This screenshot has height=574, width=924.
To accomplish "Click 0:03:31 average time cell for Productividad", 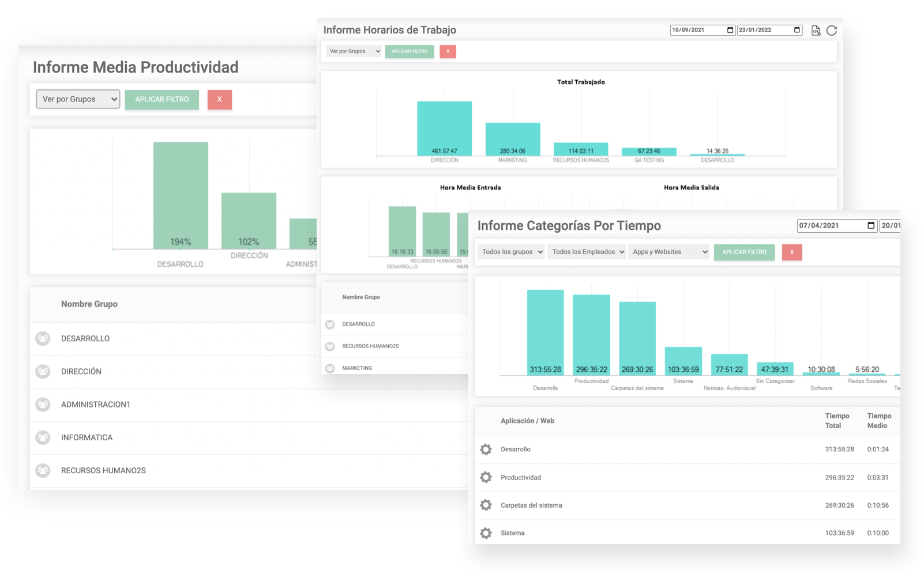I will [878, 477].
